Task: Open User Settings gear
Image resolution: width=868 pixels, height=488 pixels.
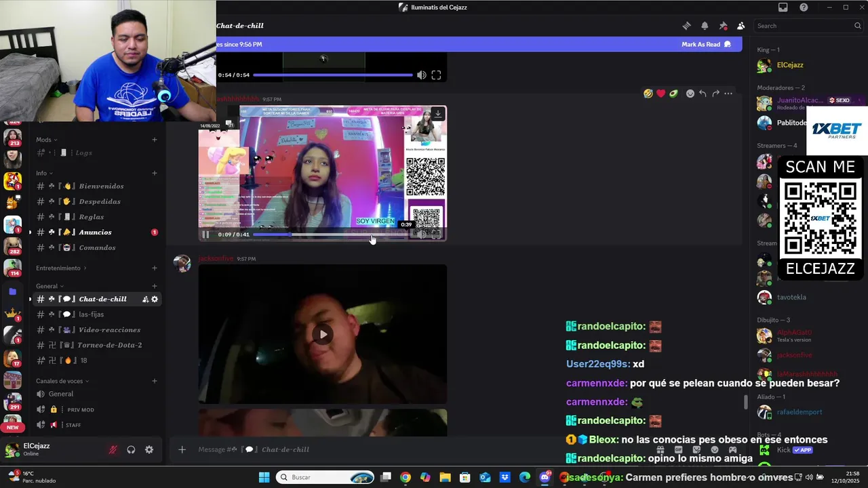Action: pyautogui.click(x=149, y=449)
